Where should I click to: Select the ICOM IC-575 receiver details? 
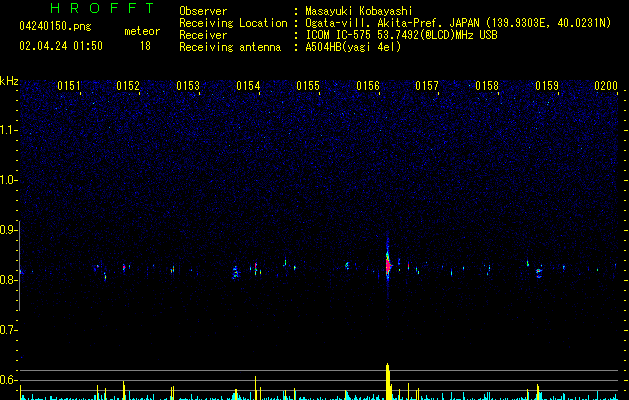(x=402, y=35)
